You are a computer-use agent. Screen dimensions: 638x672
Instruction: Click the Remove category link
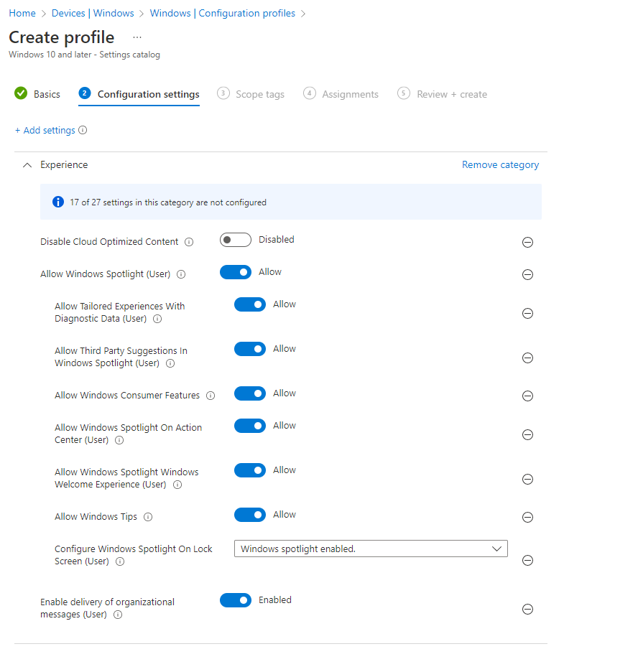pyautogui.click(x=500, y=165)
